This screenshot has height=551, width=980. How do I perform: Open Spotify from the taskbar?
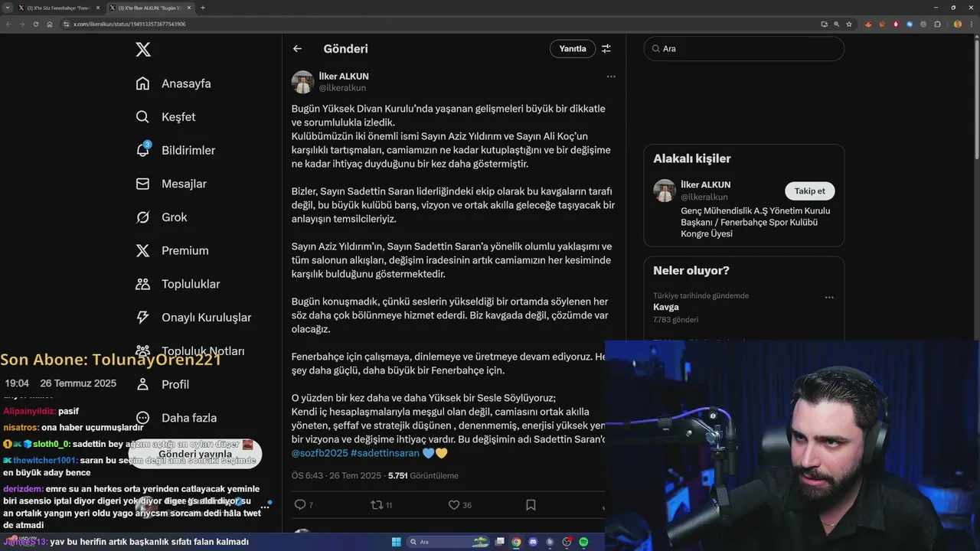point(583,542)
